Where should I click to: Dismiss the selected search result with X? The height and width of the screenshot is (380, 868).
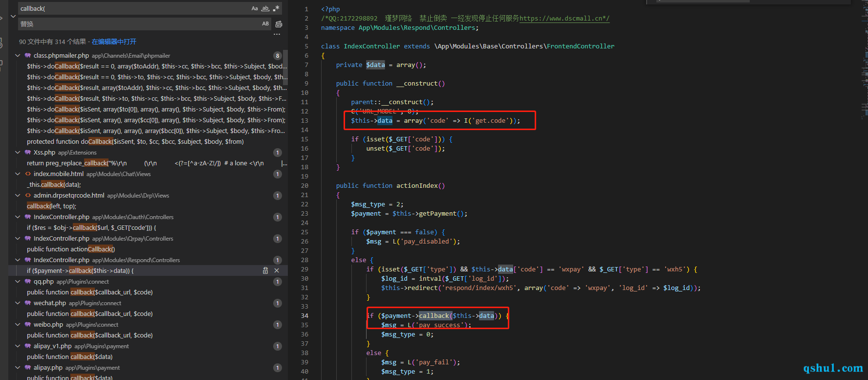(x=277, y=270)
